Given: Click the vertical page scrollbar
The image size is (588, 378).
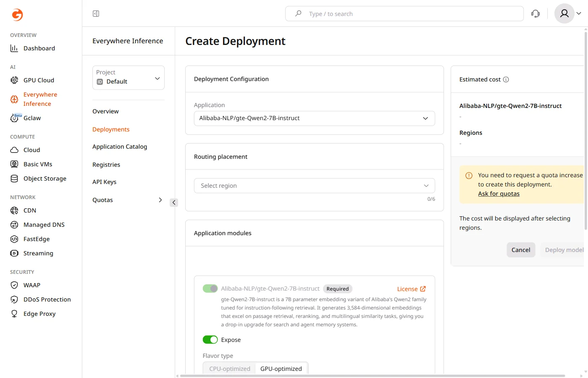Looking at the screenshot, I should [x=586, y=130].
